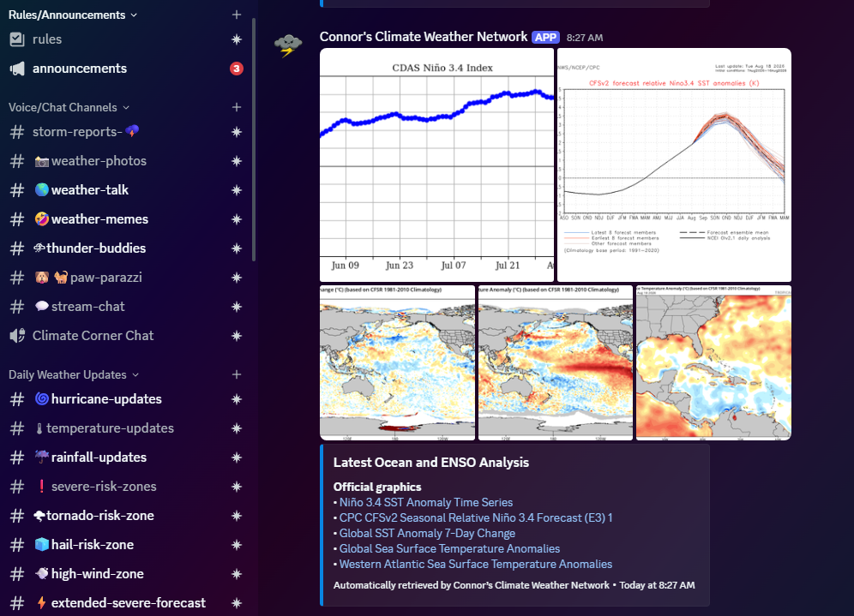
Task: Open Connor's Climate Weather Network profile name
Action: [x=424, y=37]
